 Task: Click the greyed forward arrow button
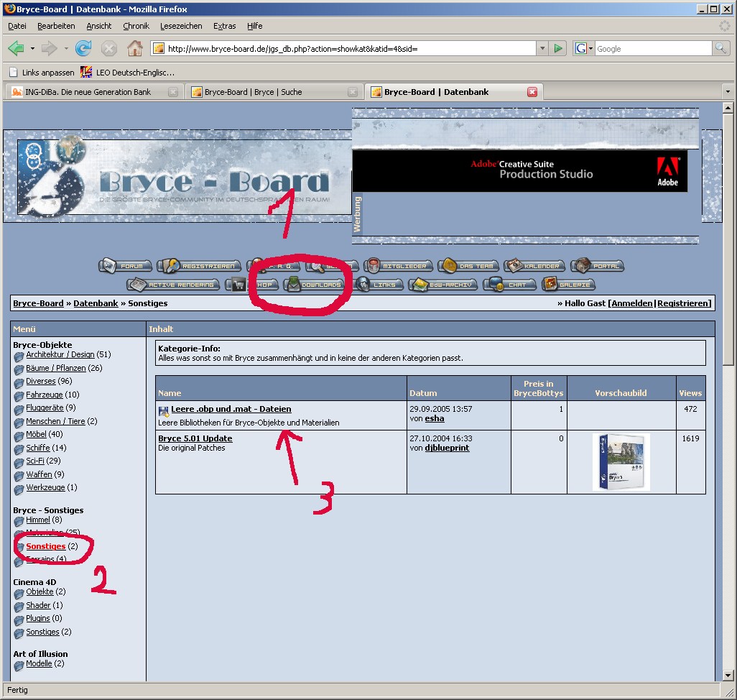[x=49, y=48]
